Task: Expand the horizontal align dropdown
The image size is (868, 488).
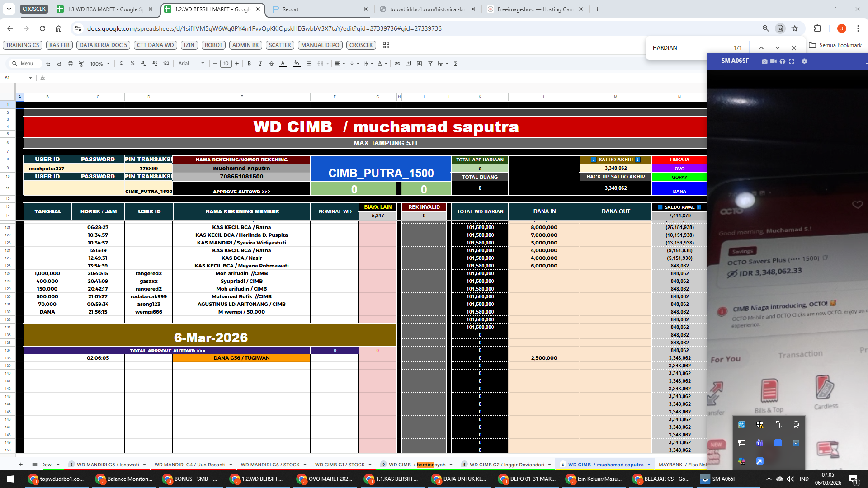Action: pos(340,64)
